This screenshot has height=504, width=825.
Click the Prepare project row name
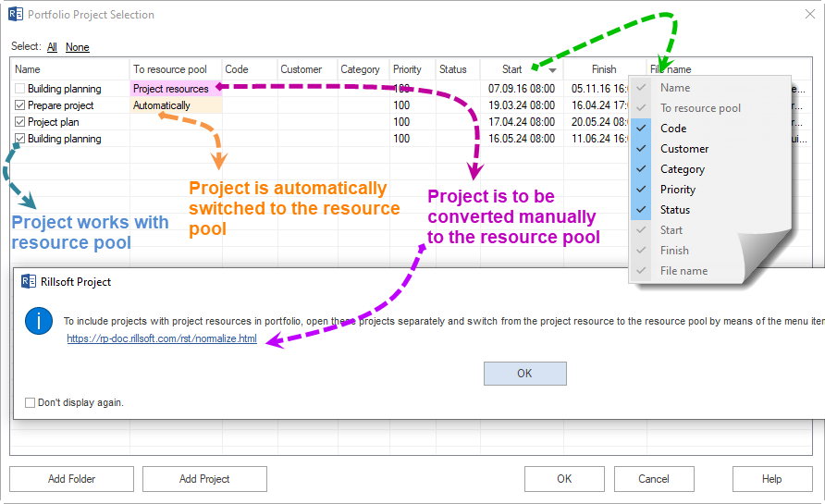60,105
